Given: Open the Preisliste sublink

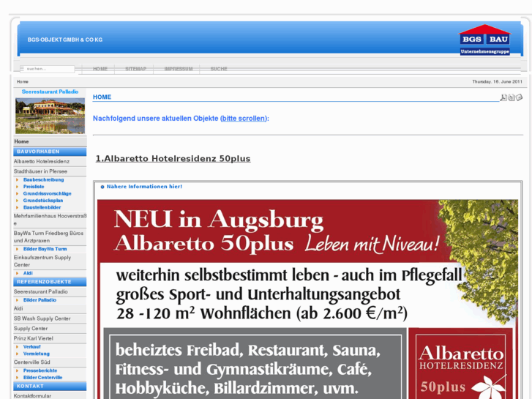Looking at the screenshot, I should pyautogui.click(x=34, y=187).
